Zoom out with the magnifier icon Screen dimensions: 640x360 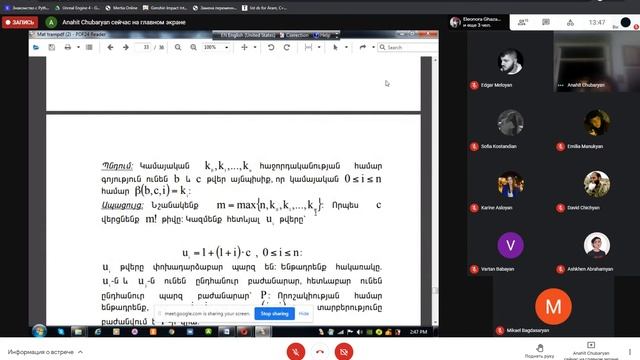[x=178, y=47]
